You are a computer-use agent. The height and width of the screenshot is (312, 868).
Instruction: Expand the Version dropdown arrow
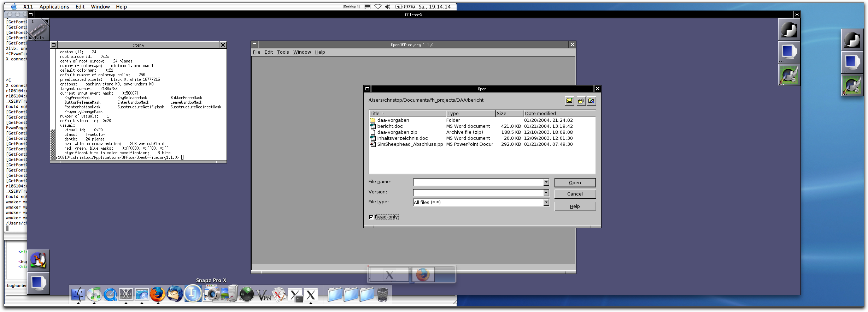546,193
